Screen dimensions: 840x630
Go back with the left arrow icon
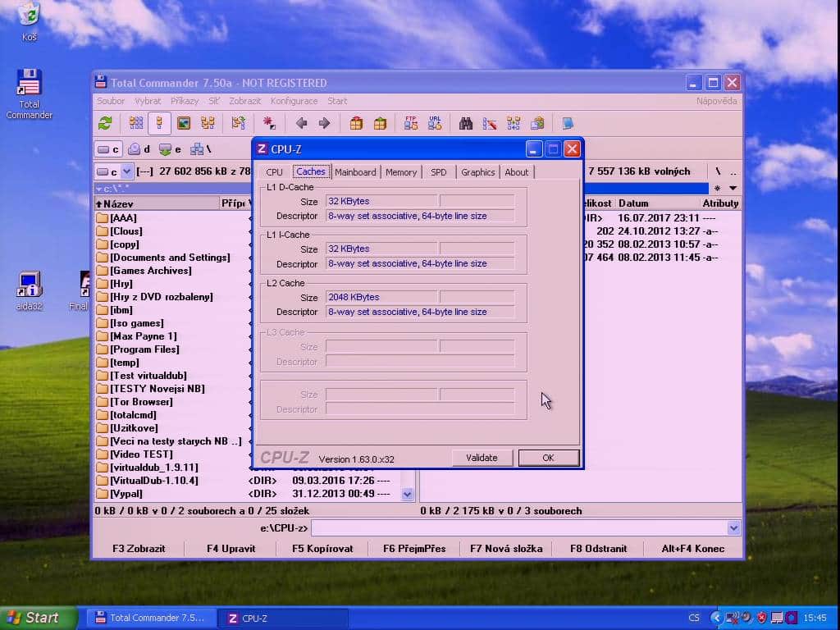(302, 124)
